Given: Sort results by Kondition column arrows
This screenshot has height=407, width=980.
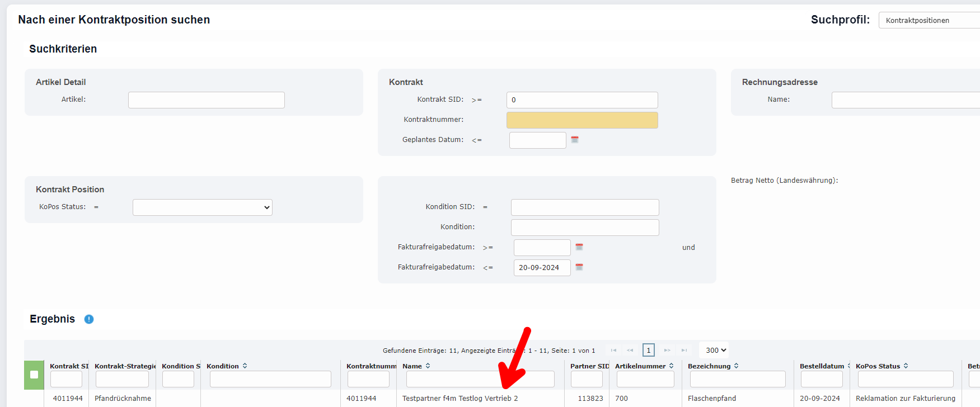Looking at the screenshot, I should (x=245, y=366).
